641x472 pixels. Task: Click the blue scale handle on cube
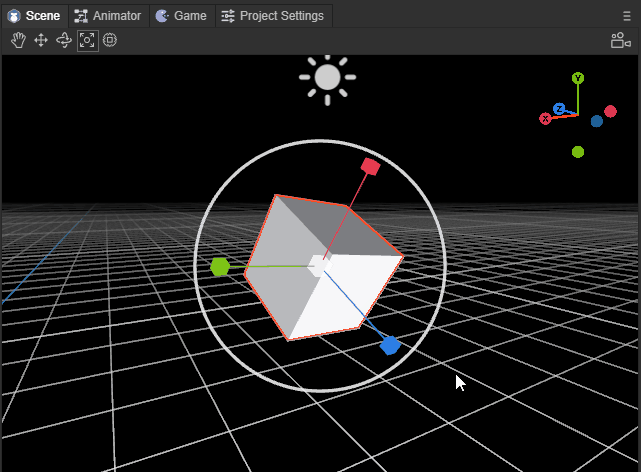coord(390,346)
